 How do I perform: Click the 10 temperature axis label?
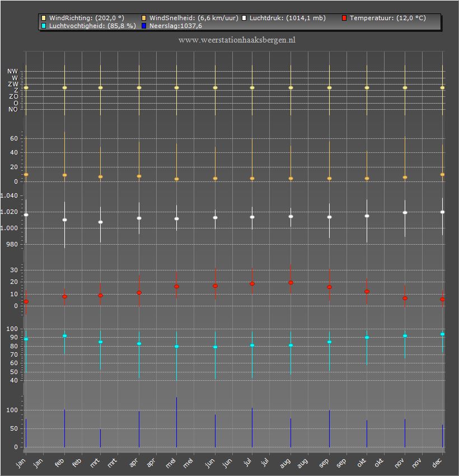(x=14, y=294)
